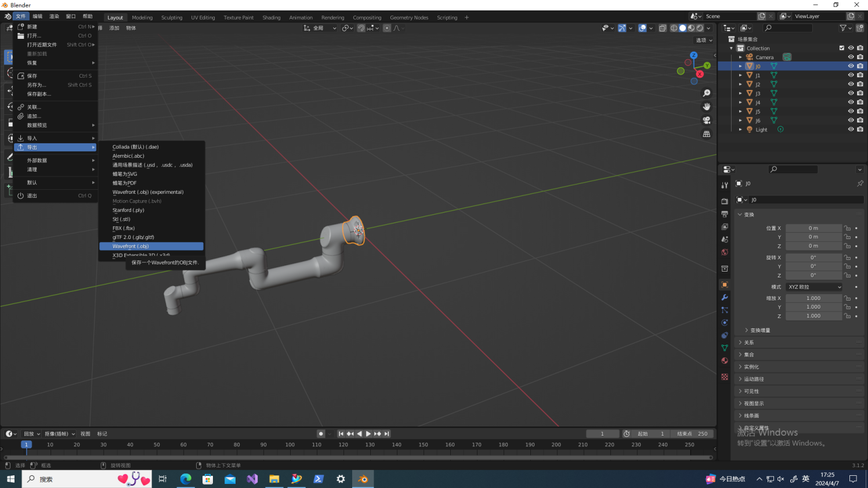
Task: Open Output properties tab icon
Action: click(725, 214)
